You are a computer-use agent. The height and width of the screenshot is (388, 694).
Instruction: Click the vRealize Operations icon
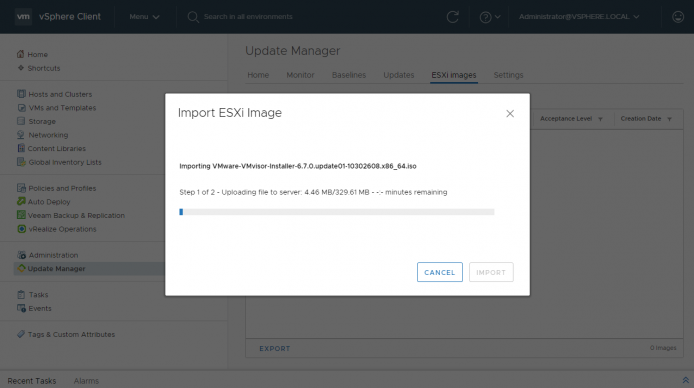pyautogui.click(x=21, y=229)
